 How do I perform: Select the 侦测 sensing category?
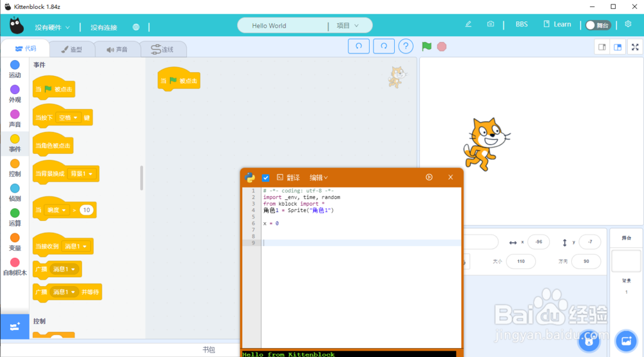[15, 193]
